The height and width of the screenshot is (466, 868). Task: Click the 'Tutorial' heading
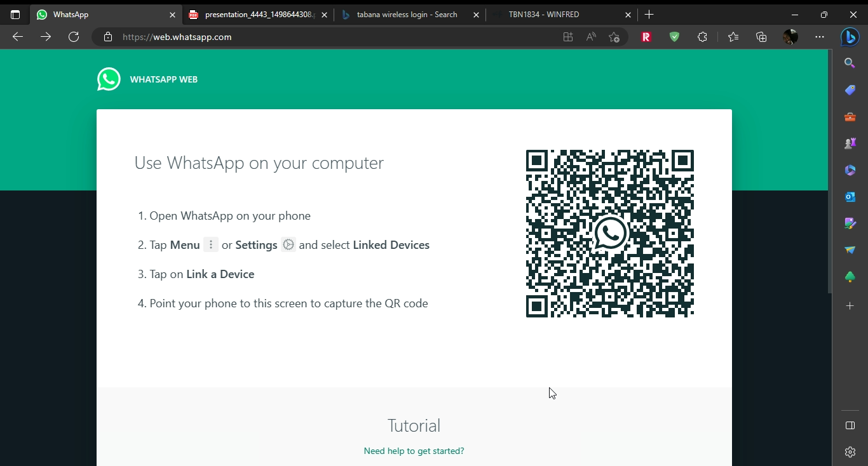[x=414, y=425]
